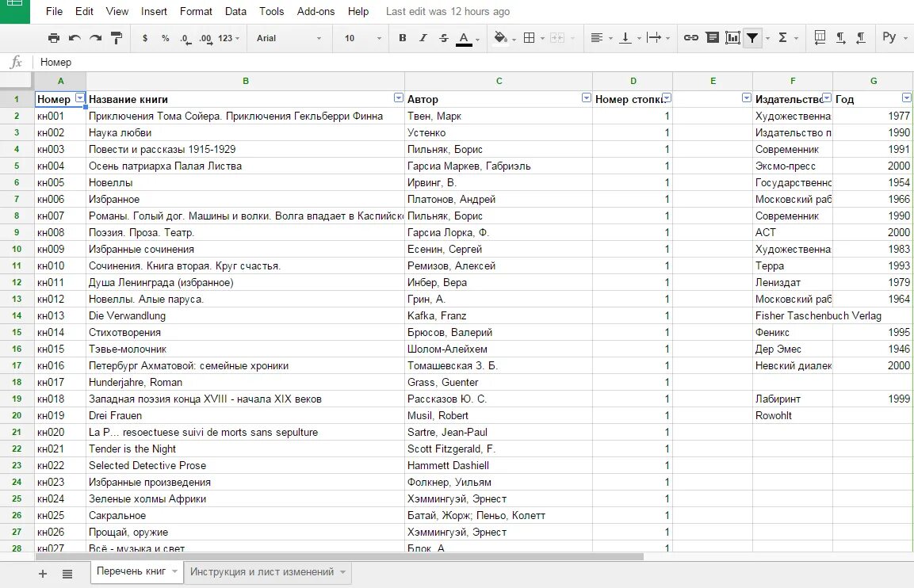Increase decimal places
Viewport: 914px width, 588px height.
coord(206,39)
